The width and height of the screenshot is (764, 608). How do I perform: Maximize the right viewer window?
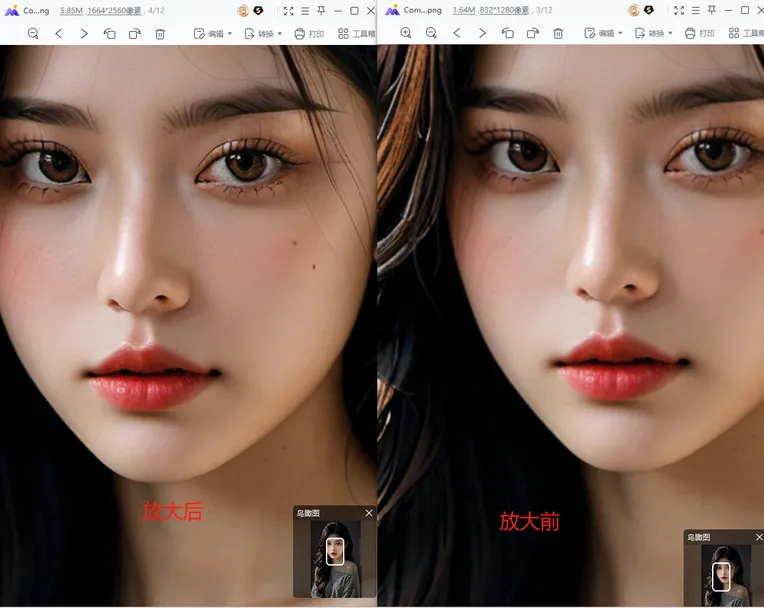click(745, 10)
